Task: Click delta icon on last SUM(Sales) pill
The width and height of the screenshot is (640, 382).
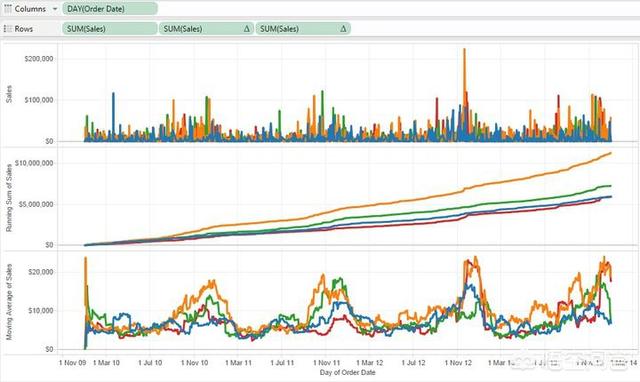Action: pyautogui.click(x=343, y=29)
